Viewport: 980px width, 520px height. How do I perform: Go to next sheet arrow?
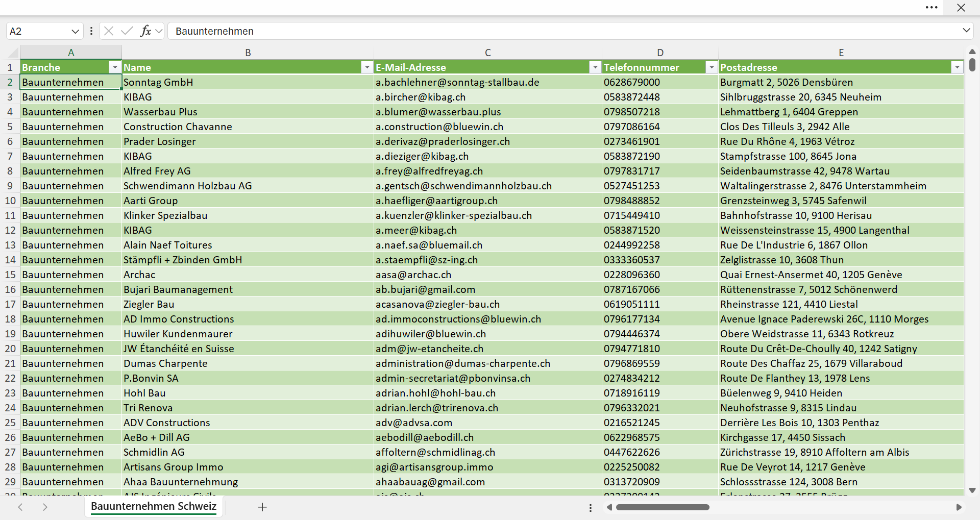pyautogui.click(x=45, y=507)
